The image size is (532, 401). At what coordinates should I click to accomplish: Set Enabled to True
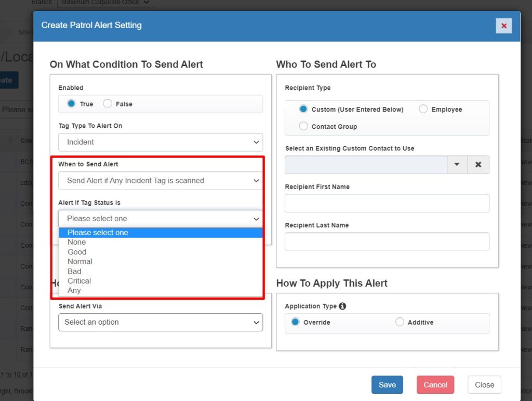point(72,104)
